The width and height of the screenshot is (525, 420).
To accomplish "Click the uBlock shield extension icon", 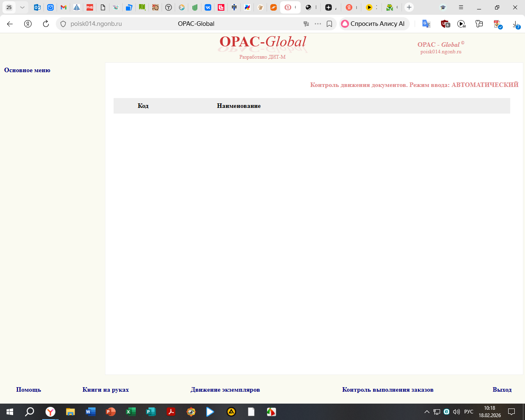I will (x=445, y=24).
